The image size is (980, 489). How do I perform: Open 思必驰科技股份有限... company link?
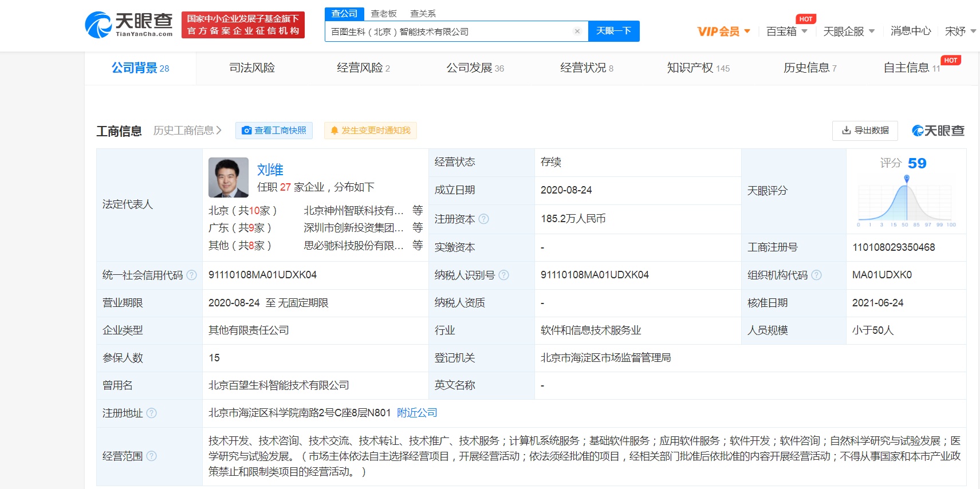353,245
